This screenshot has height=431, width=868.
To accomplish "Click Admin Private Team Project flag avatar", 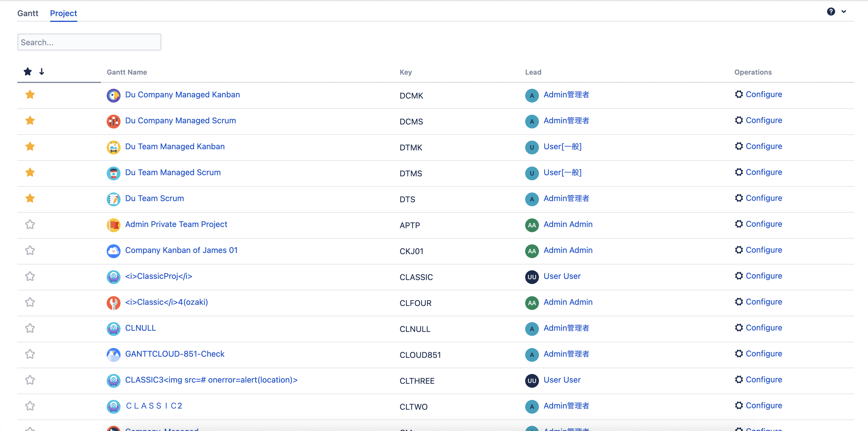I will click(x=113, y=225).
